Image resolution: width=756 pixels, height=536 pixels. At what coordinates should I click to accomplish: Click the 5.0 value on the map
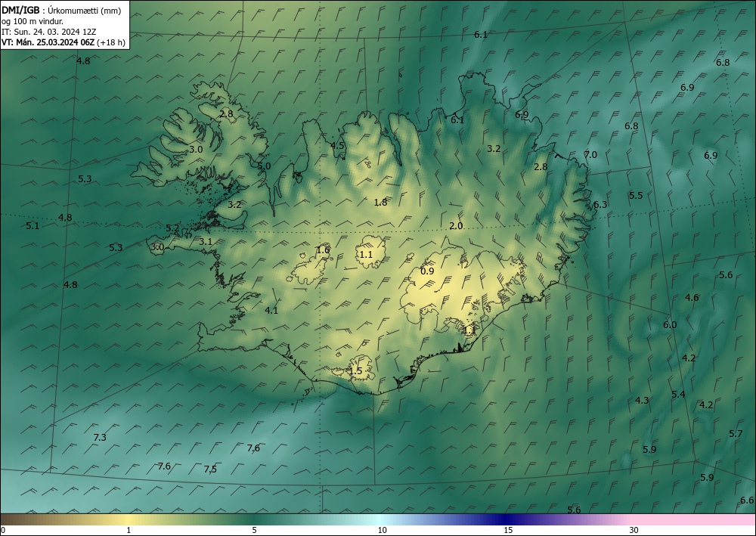(x=264, y=166)
